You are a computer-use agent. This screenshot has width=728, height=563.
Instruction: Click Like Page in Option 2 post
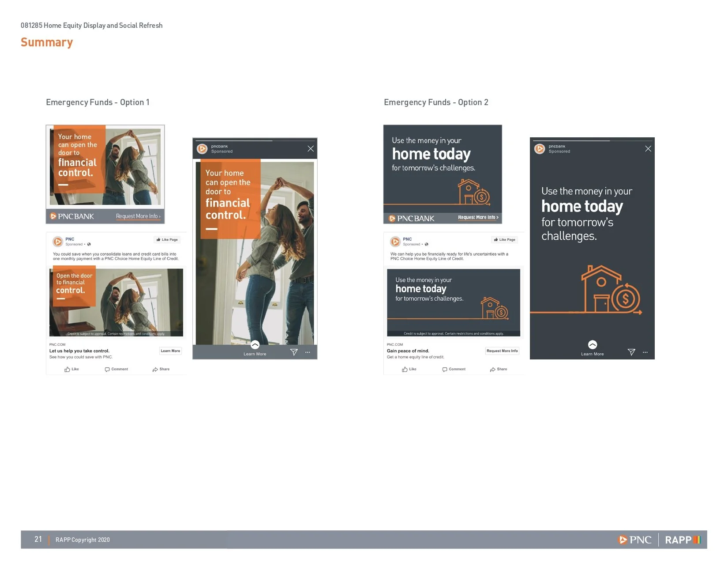(x=505, y=240)
